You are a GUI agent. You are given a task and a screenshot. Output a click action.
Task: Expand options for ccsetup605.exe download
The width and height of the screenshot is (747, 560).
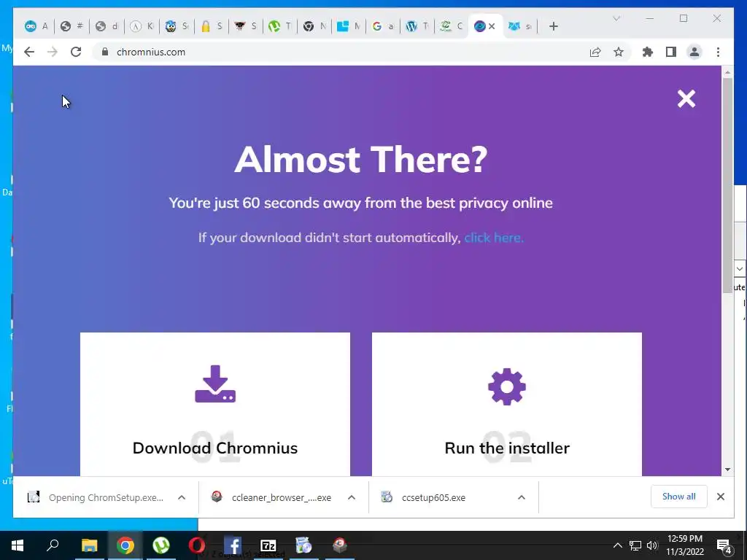point(522,497)
